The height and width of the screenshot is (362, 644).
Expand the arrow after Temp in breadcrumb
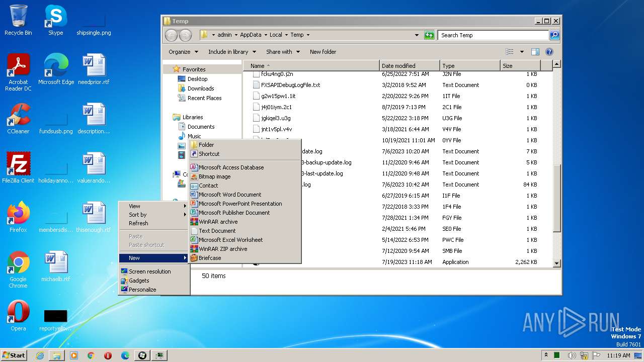click(308, 35)
